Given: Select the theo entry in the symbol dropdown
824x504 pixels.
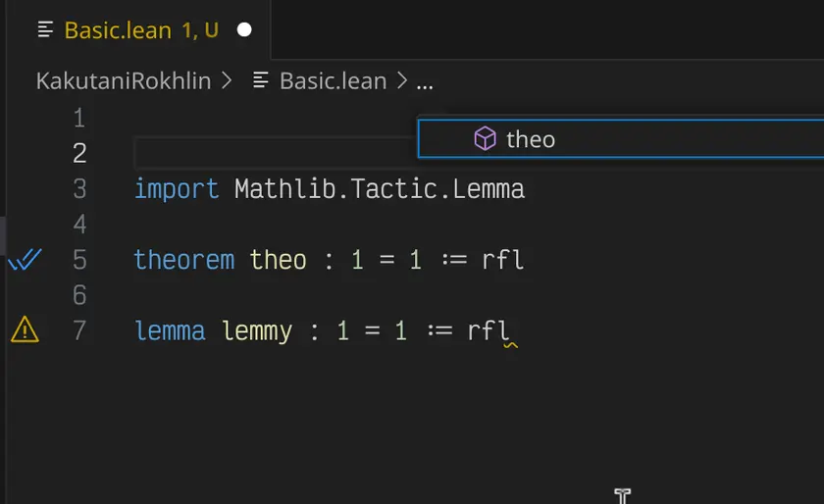Looking at the screenshot, I should pyautogui.click(x=531, y=139).
